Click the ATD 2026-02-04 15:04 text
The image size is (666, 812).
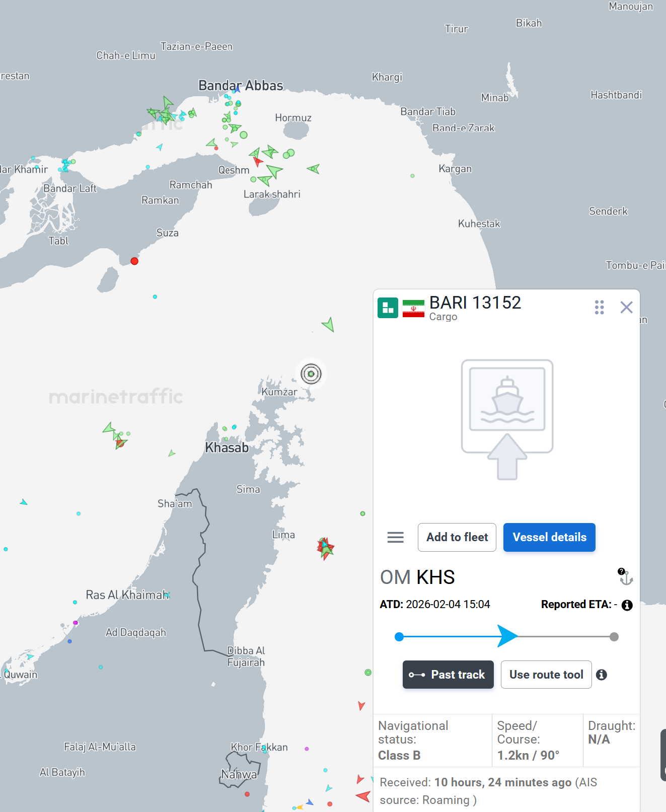[x=435, y=604]
